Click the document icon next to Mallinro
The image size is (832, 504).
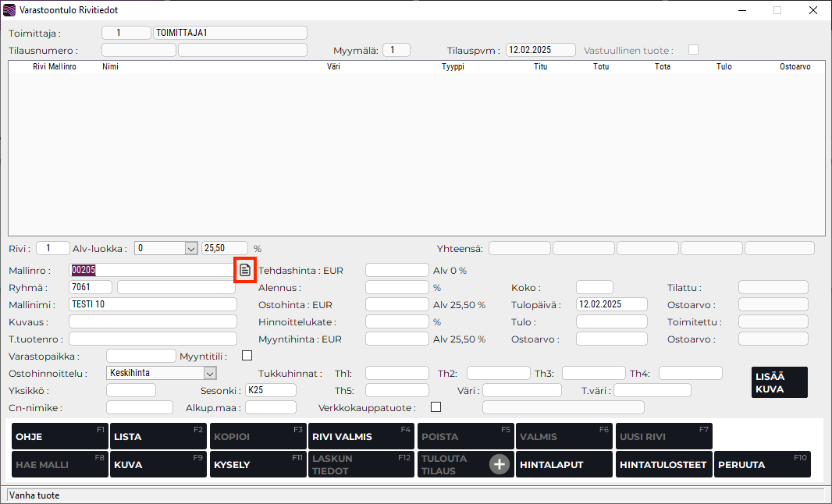click(245, 270)
